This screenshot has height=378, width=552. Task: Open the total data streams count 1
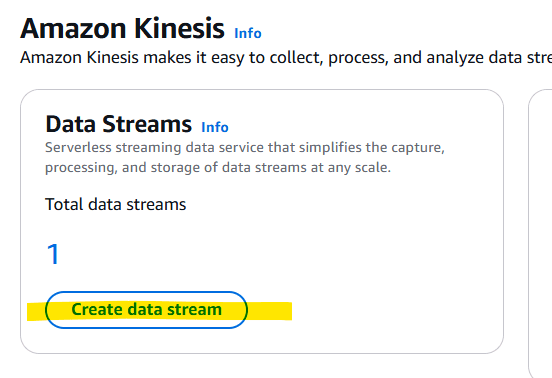coord(53,254)
